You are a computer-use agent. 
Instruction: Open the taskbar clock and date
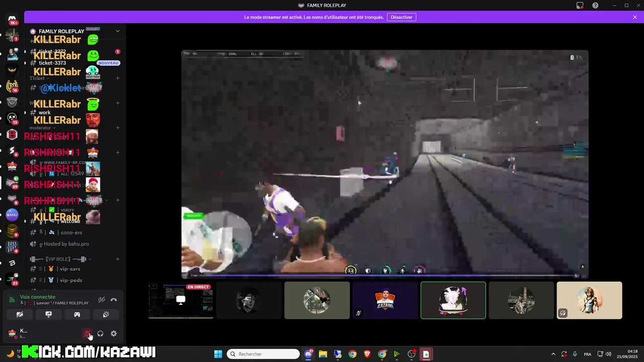click(627, 354)
